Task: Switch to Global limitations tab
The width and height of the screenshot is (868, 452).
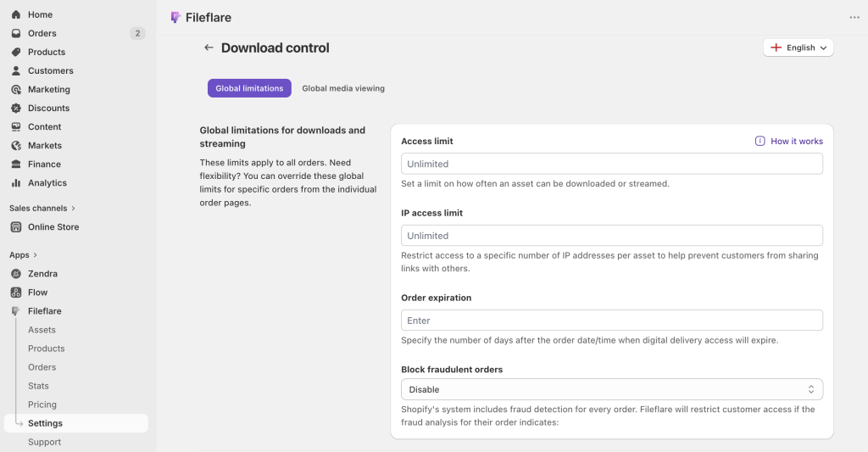Action: click(x=249, y=88)
